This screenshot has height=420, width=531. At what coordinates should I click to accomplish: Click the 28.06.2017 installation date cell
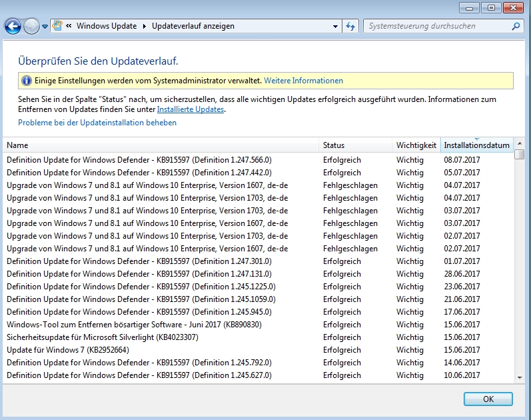coord(462,274)
